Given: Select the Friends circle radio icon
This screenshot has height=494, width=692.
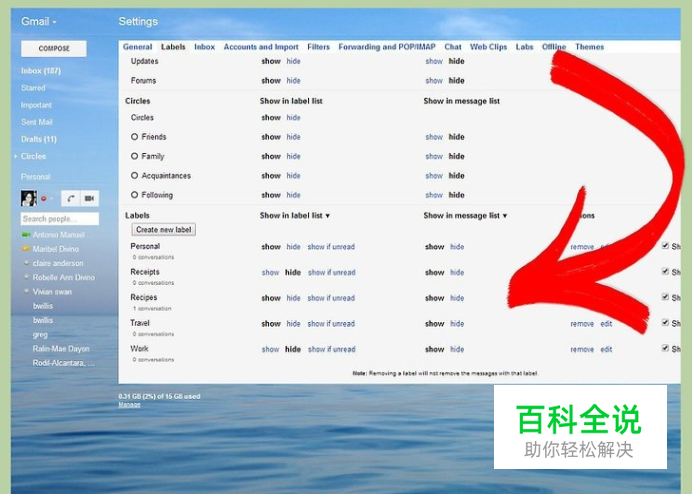Looking at the screenshot, I should pos(135,137).
